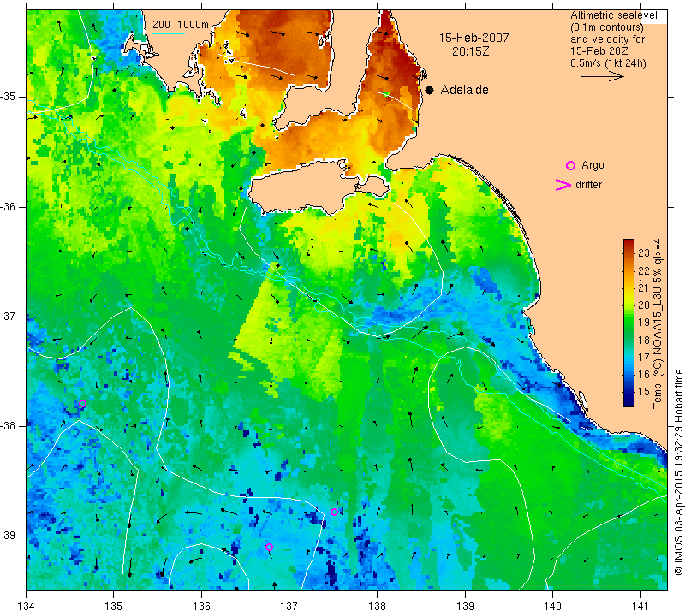Viewport: 685px width, 616px height.
Task: Click the latitude axis label -38
Action: (9, 426)
